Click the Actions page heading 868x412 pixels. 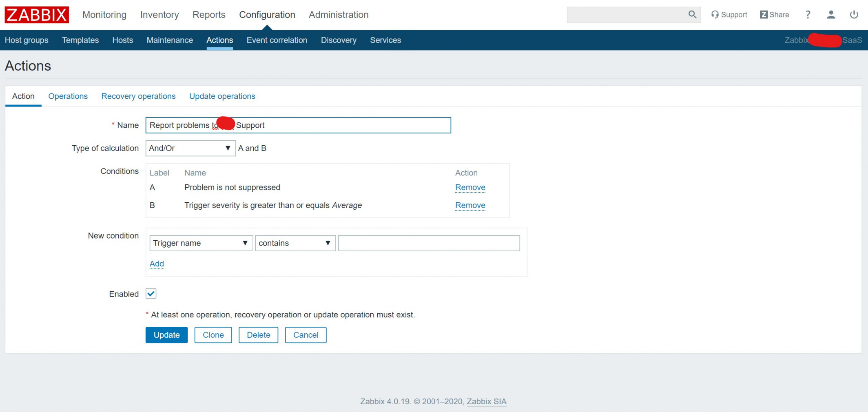(28, 66)
